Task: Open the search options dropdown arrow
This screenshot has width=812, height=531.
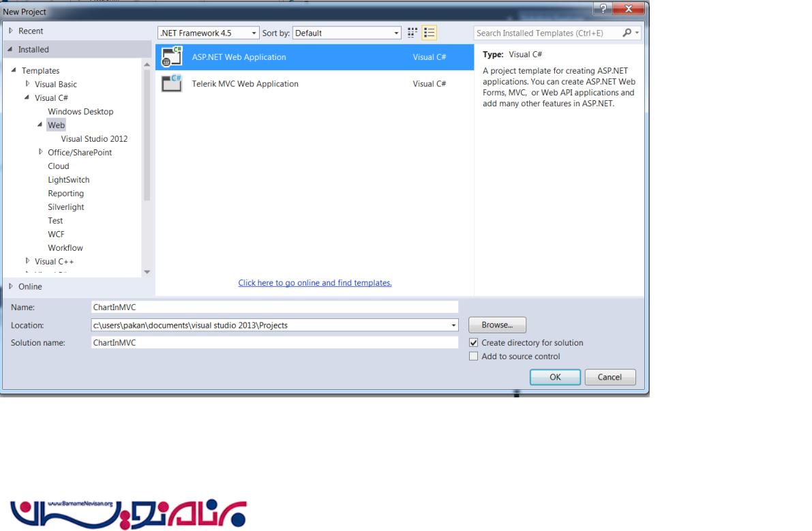Action: click(637, 33)
